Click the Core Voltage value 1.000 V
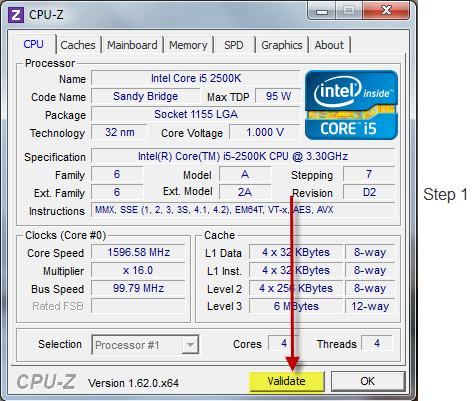The width and height of the screenshot is (473, 401). [265, 132]
